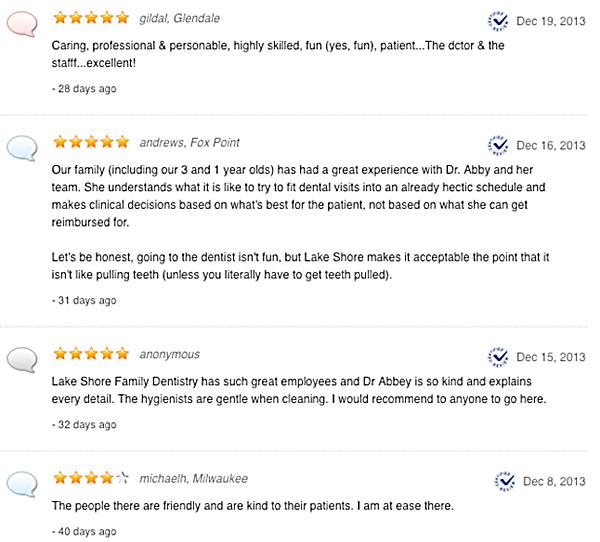The width and height of the screenshot is (600, 542).
Task: Click the verified checkmark badge next to Dec 8, 2013
Action: [504, 481]
